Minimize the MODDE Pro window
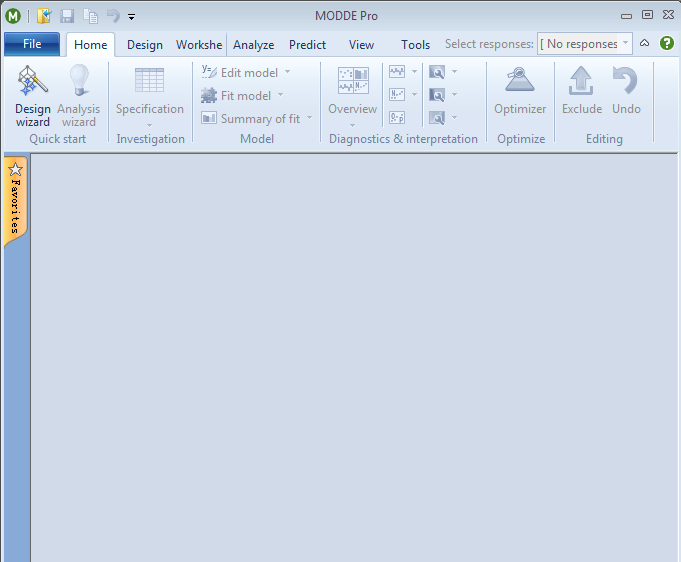This screenshot has height=562, width=681. point(626,16)
